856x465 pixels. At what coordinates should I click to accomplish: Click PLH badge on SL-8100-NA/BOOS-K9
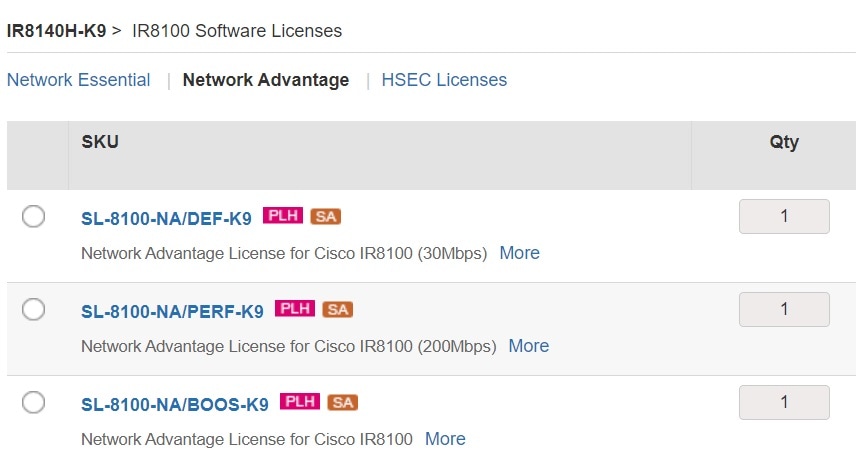(x=300, y=402)
